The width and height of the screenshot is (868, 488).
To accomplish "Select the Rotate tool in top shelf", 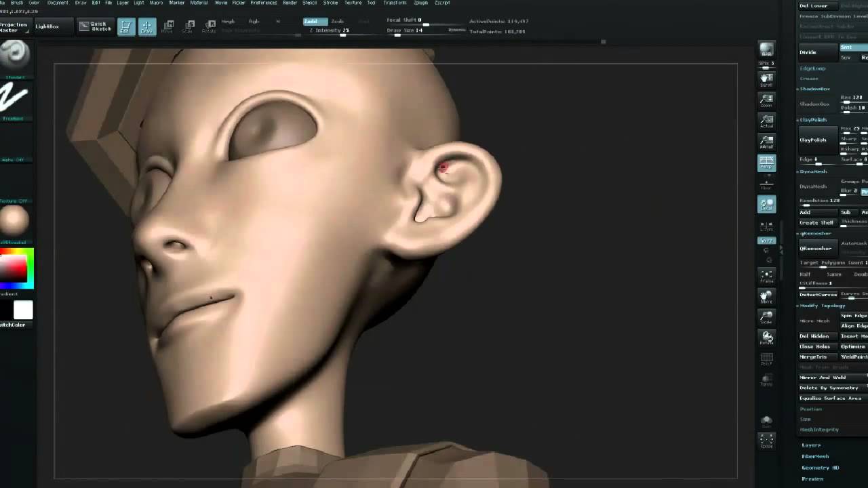I will [210, 26].
